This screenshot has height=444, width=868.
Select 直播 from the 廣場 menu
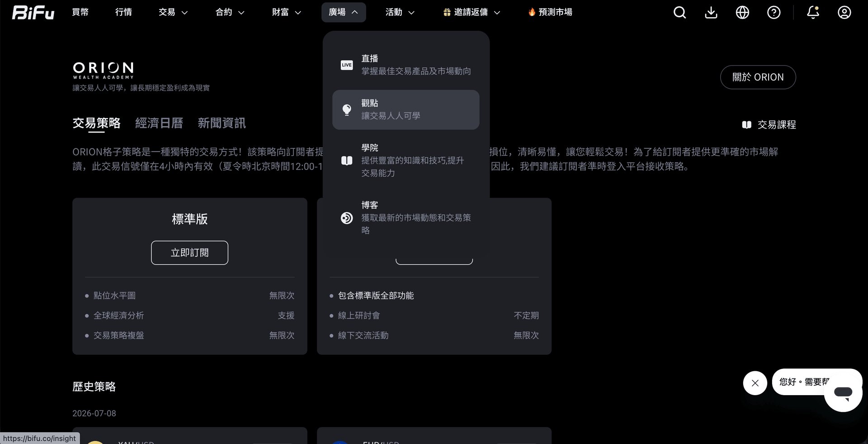(x=406, y=65)
